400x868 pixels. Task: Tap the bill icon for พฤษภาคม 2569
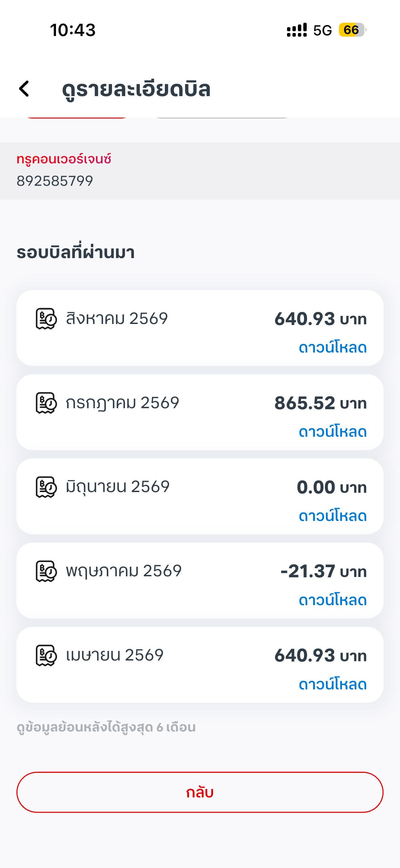(x=46, y=571)
